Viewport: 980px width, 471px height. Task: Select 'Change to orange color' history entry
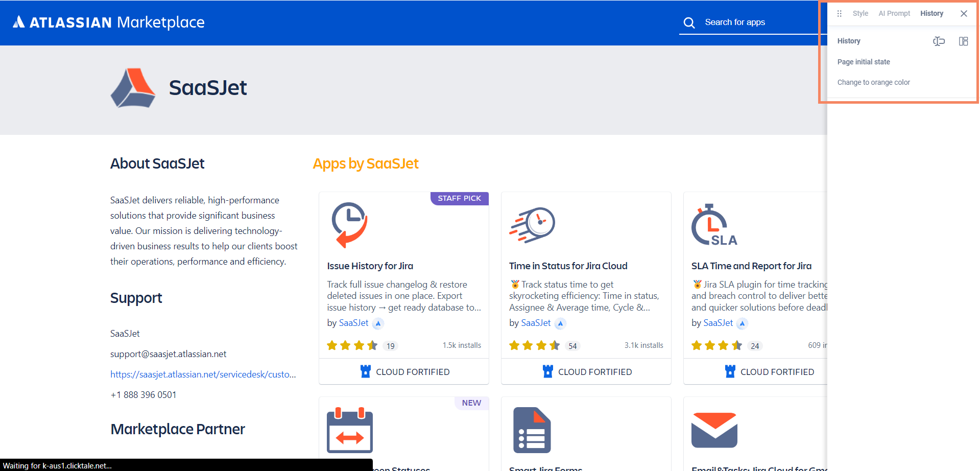[873, 82]
